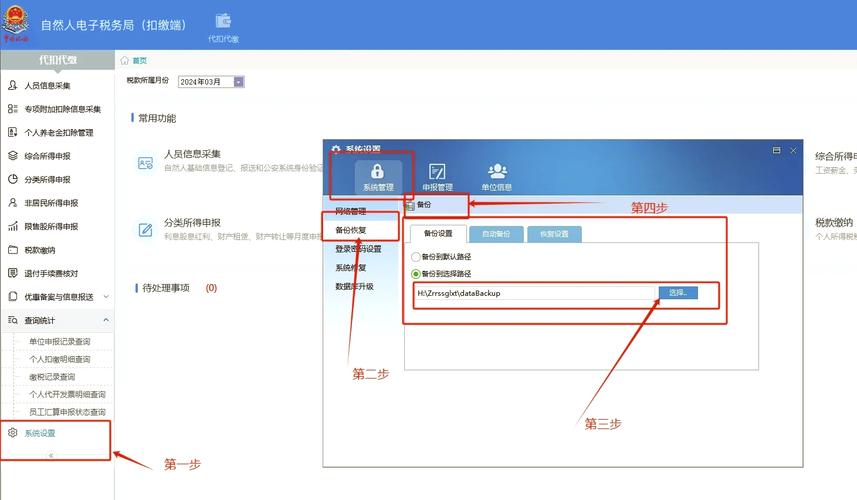Image resolution: width=857 pixels, height=500 pixels.
Task: Open the 税款缴纳 shortcut at right edge
Action: 834,222
